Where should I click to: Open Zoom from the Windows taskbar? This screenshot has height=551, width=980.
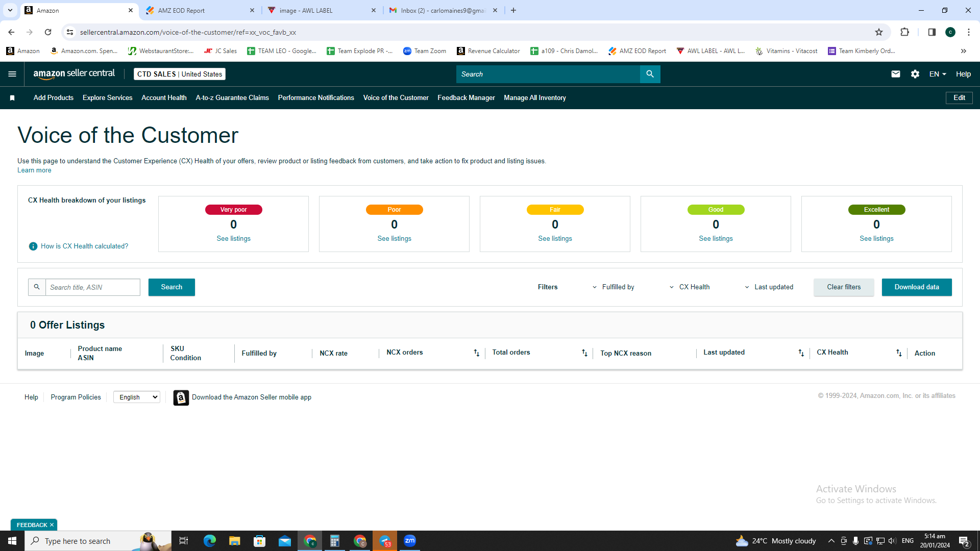[x=410, y=541]
